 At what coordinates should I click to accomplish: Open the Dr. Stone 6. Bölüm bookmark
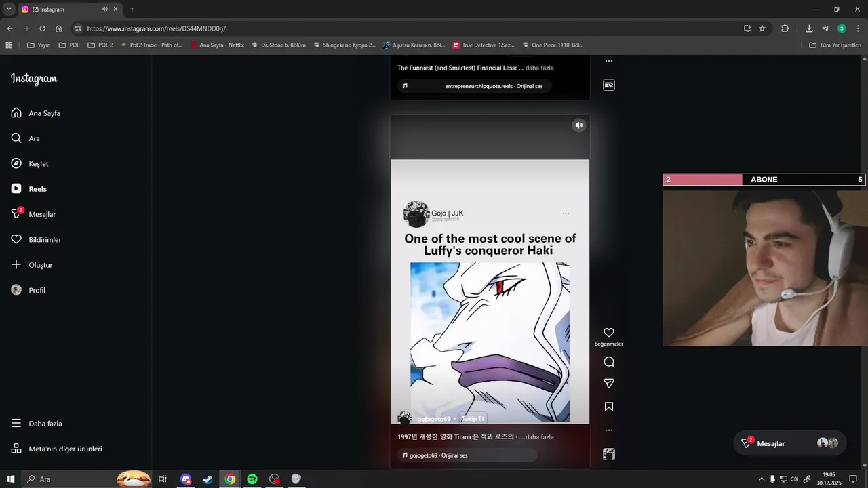click(x=278, y=45)
